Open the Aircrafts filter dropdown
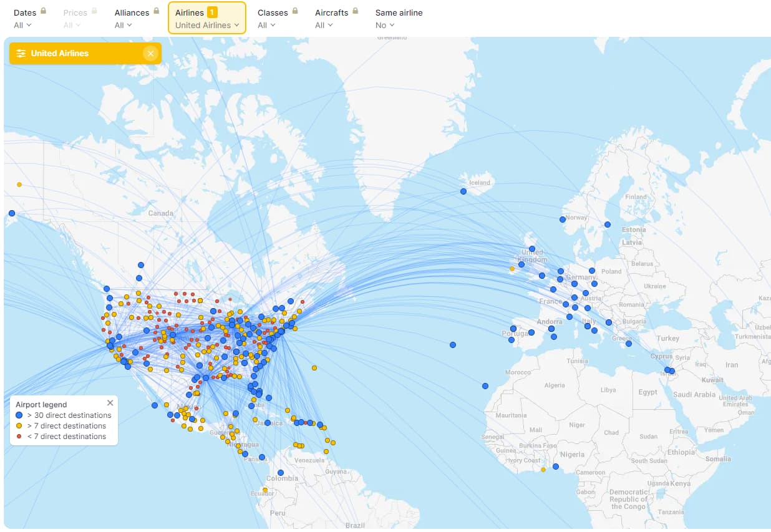Viewport: 771px width, 532px height. coord(324,25)
